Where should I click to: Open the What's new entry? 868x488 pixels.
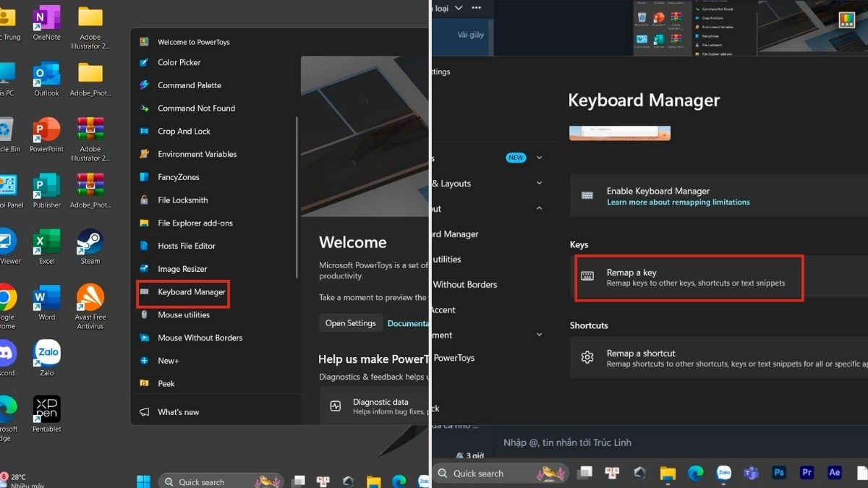(178, 412)
